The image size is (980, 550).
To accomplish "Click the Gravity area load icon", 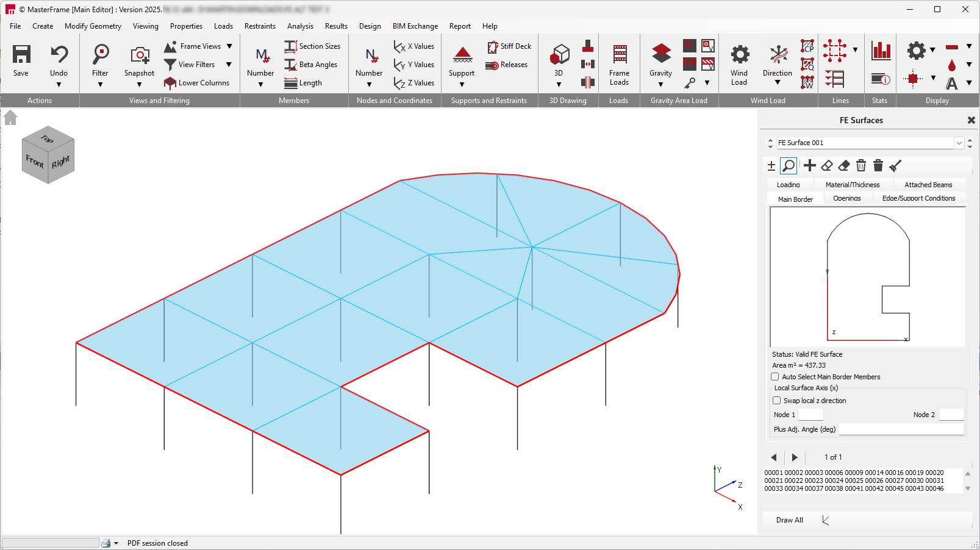I will [661, 53].
